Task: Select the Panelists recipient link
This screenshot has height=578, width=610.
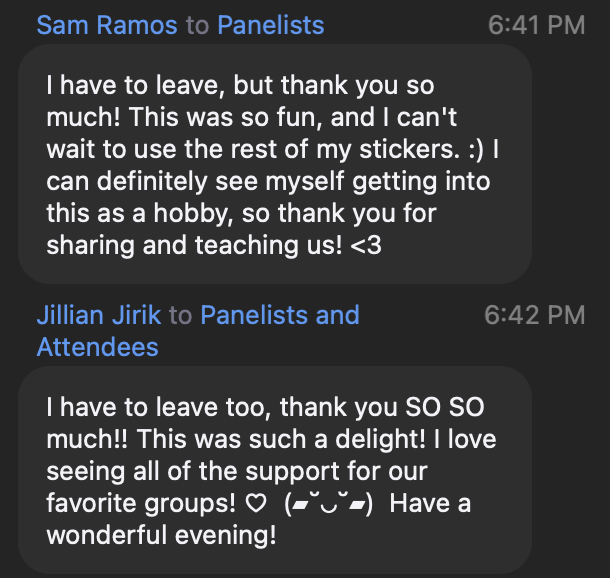Action: click(270, 24)
